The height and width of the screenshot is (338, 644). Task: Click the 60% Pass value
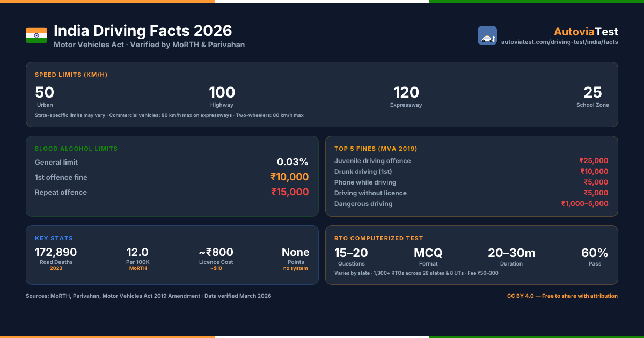tap(595, 253)
